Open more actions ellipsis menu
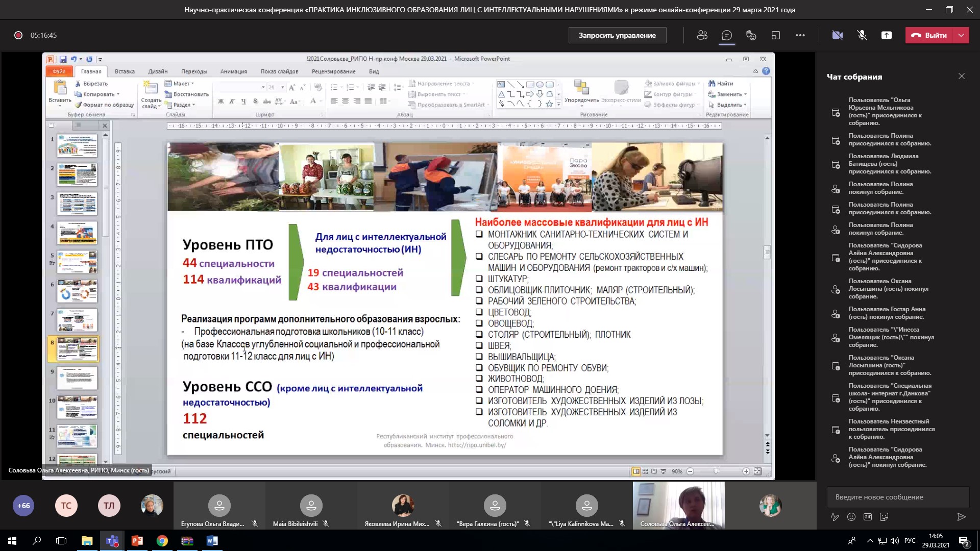 800,35
